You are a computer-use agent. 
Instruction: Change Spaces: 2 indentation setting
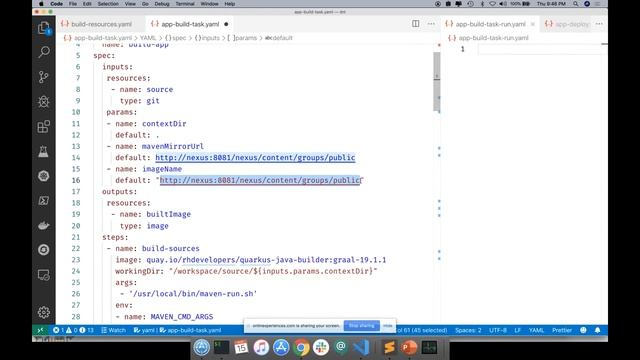click(468, 330)
